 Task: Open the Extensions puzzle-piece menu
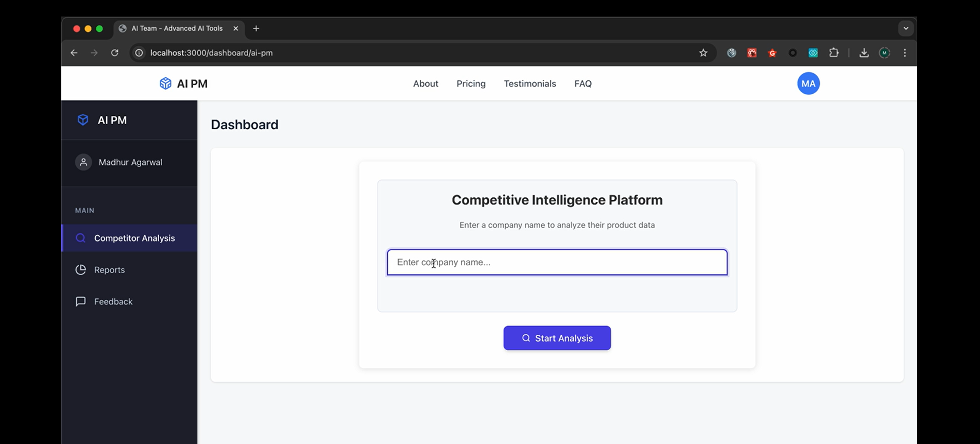click(834, 53)
